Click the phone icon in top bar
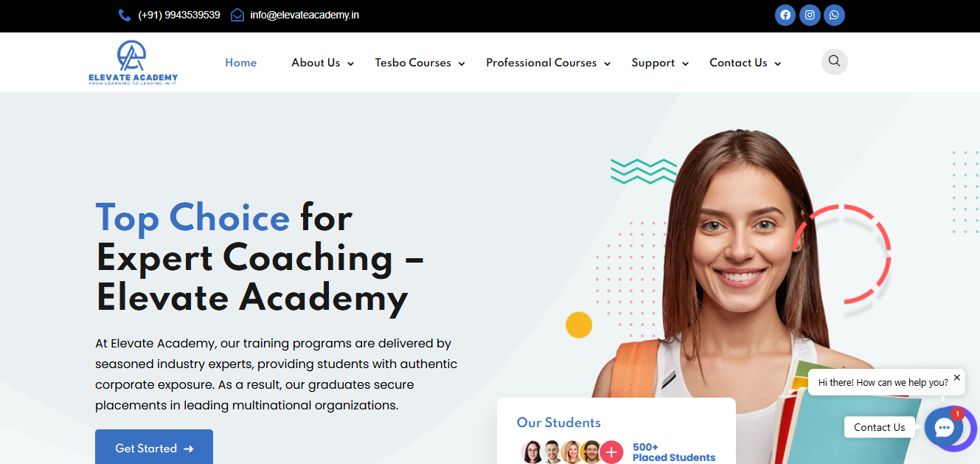 (x=125, y=15)
